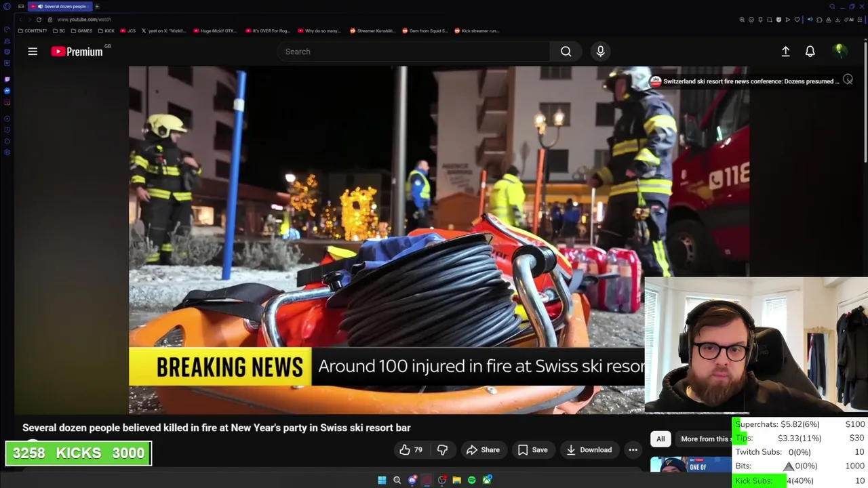Viewport: 868px width, 488px height.
Task: Like the video with thumbs up
Action: 410,450
